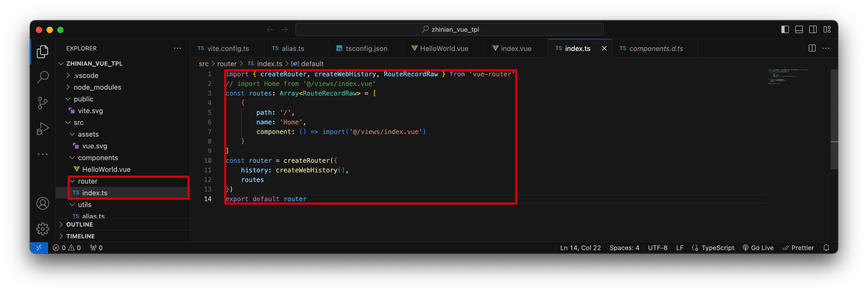This screenshot has width=868, height=293.
Task: Open the Accounts icon
Action: (42, 203)
